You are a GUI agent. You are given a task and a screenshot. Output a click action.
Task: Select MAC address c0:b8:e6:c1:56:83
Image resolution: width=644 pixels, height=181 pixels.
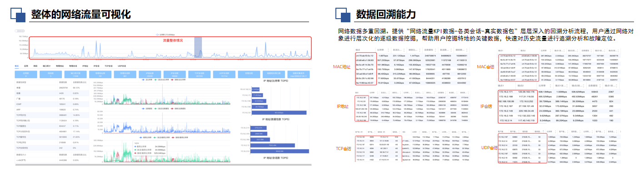pyautogui.click(x=365, y=60)
